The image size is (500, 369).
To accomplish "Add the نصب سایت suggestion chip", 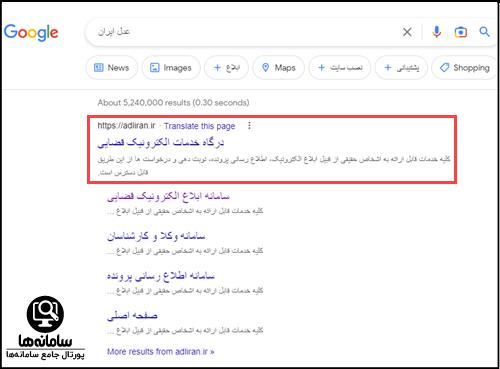I will click(x=340, y=68).
